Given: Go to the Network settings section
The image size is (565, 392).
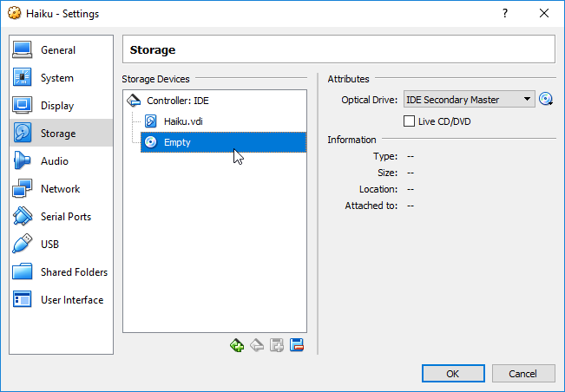Looking at the screenshot, I should click(60, 189).
